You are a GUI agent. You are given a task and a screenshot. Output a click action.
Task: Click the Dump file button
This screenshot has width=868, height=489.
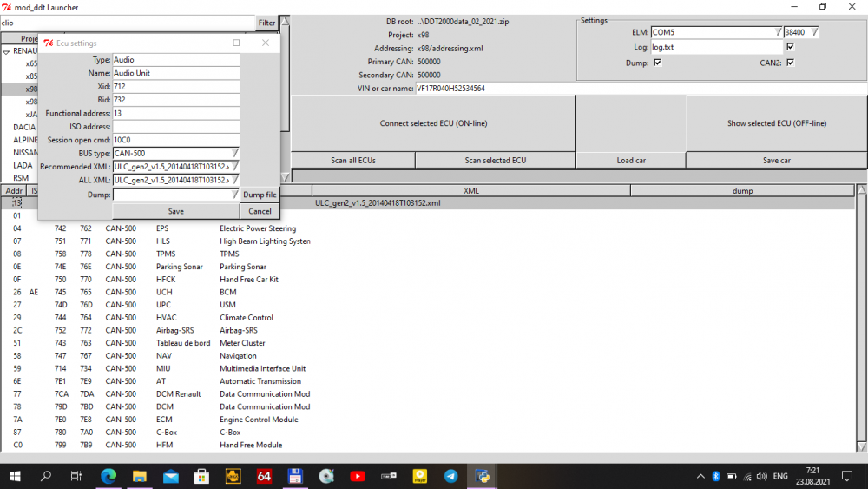pyautogui.click(x=260, y=195)
